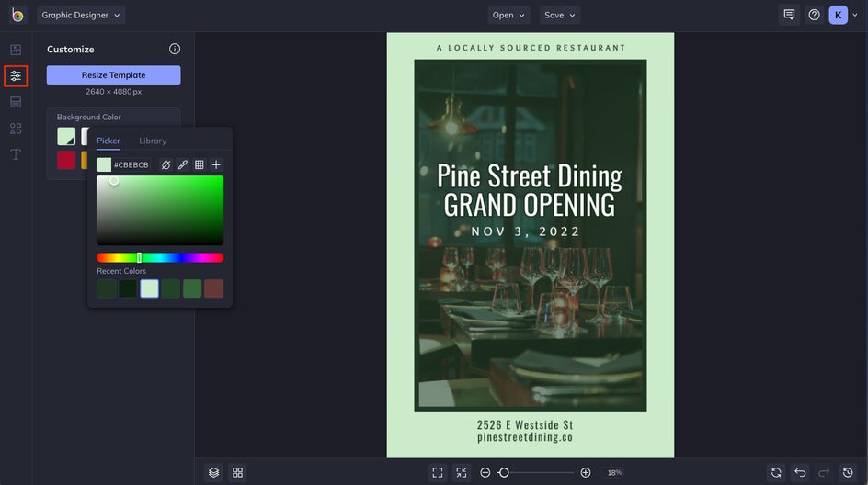This screenshot has height=485, width=868.
Task: Switch to the Library tab
Action: (x=153, y=141)
